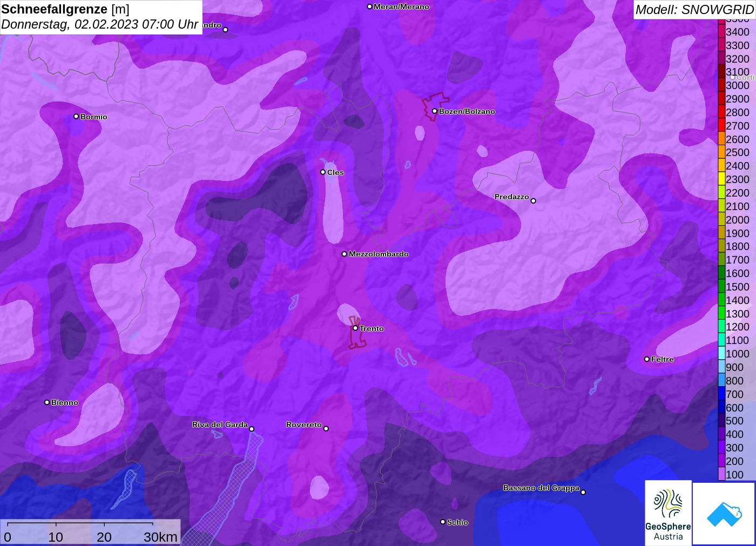Select the Bassano del Grappa marker
This screenshot has height=546, width=756.
[x=583, y=492]
